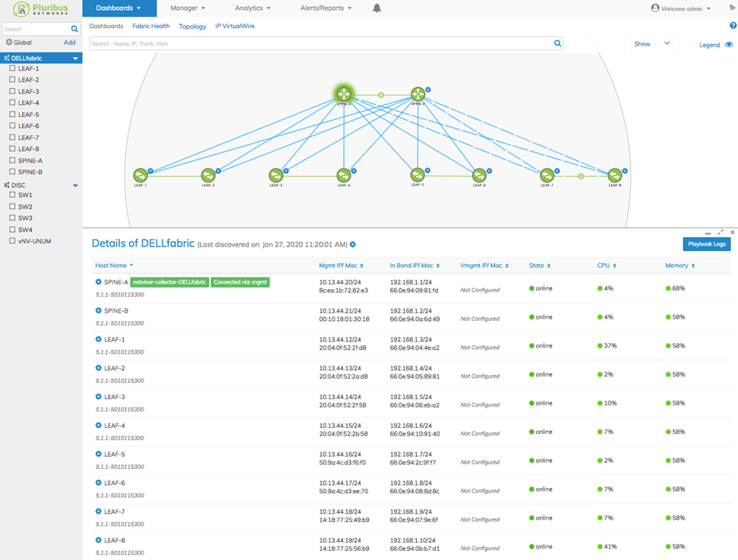Open the gear menu for LEAF-8 row

99,540
